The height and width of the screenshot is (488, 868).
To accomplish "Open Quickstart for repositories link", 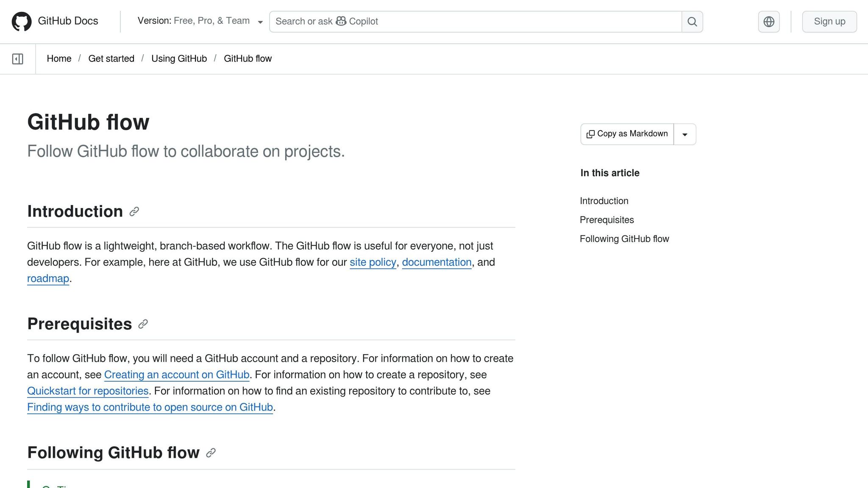I will click(x=88, y=391).
